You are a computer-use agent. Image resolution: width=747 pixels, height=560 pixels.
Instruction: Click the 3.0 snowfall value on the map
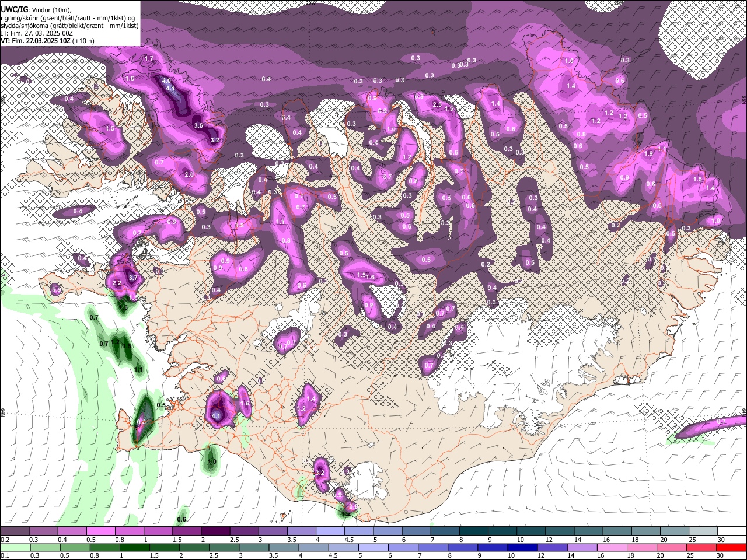(x=198, y=125)
